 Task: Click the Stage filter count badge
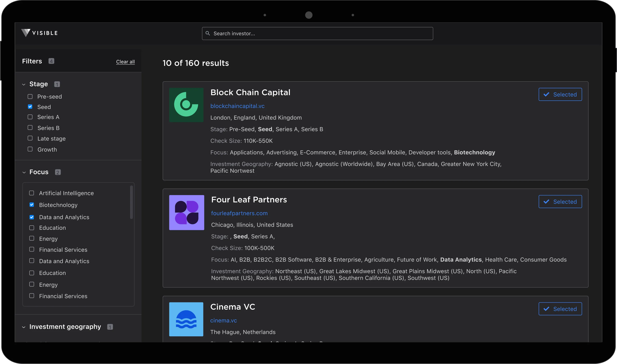pos(57,84)
